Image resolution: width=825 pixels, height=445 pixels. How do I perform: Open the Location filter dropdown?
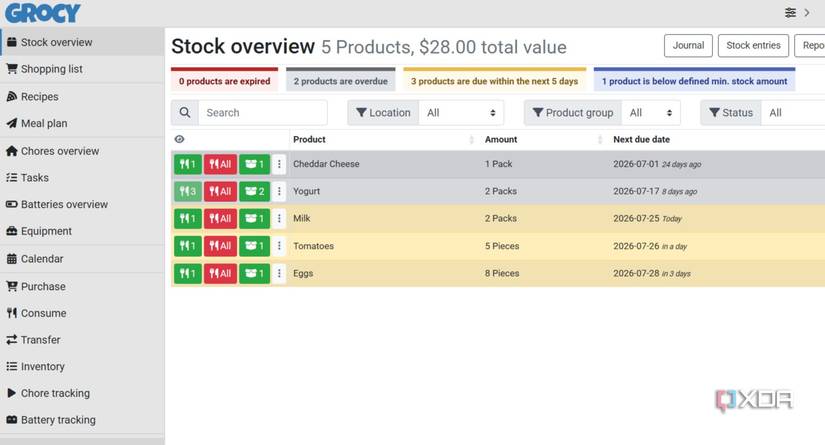point(461,113)
